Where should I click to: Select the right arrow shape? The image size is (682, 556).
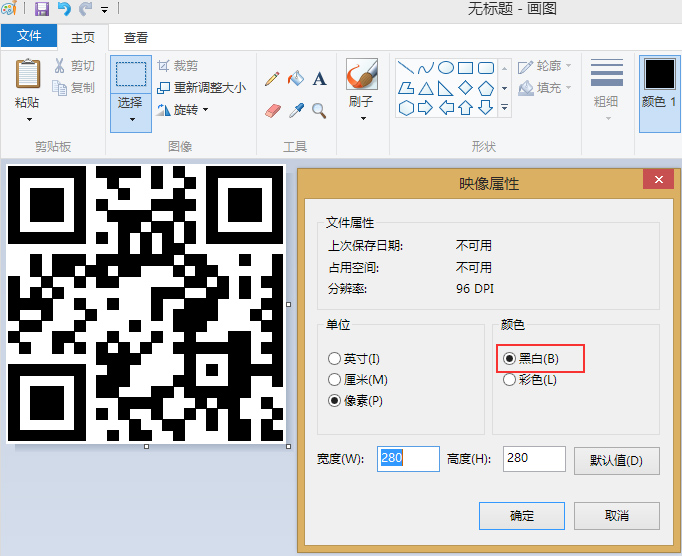point(425,107)
